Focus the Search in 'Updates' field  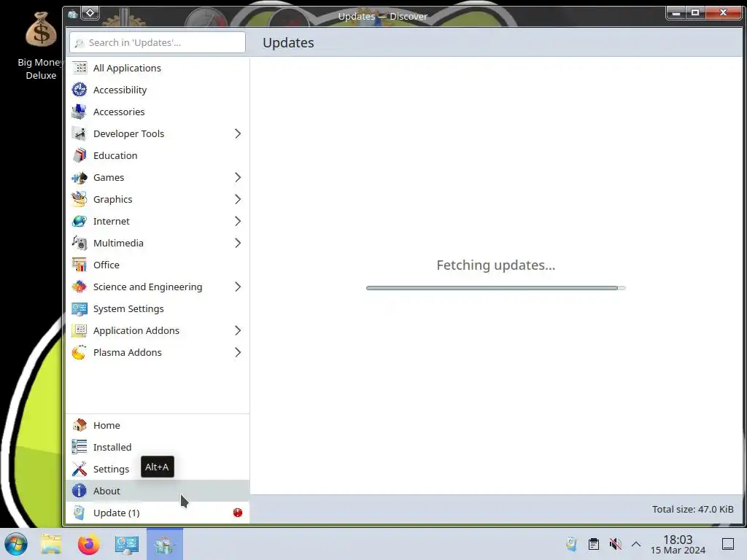tap(158, 42)
